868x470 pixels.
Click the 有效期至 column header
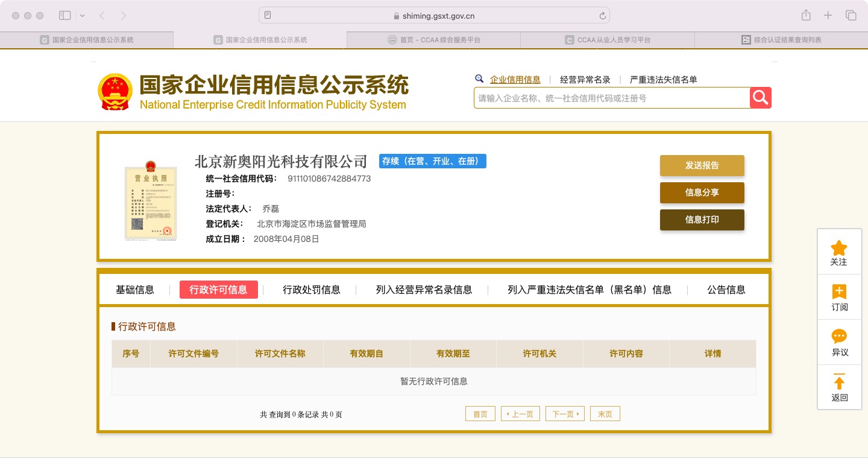453,354
